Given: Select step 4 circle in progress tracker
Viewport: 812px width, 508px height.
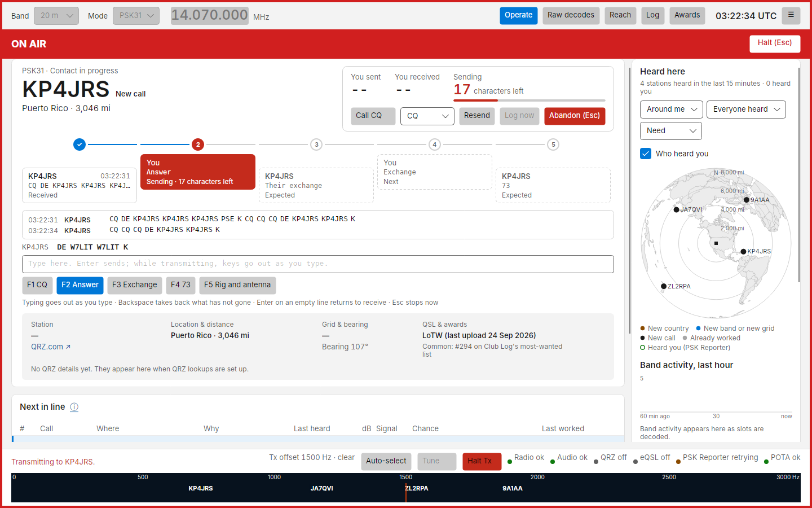Looking at the screenshot, I should coord(435,144).
